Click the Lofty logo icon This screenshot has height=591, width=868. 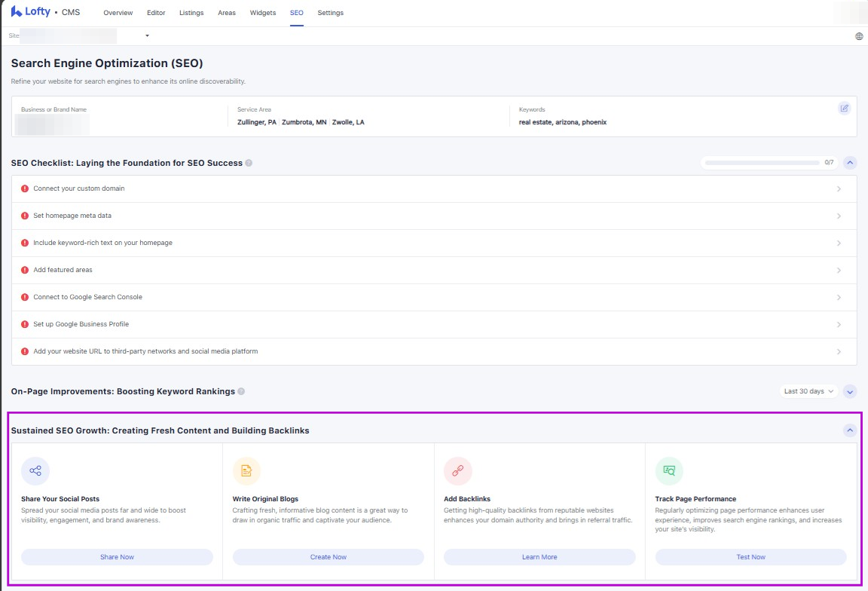click(x=17, y=12)
